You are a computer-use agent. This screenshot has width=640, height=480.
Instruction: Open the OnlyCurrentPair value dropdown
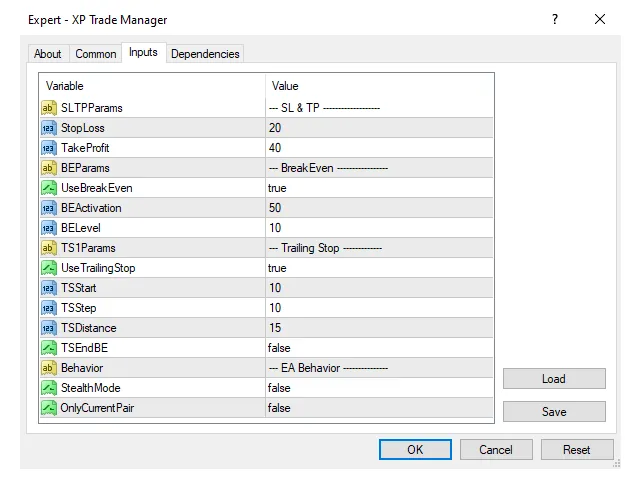point(378,408)
